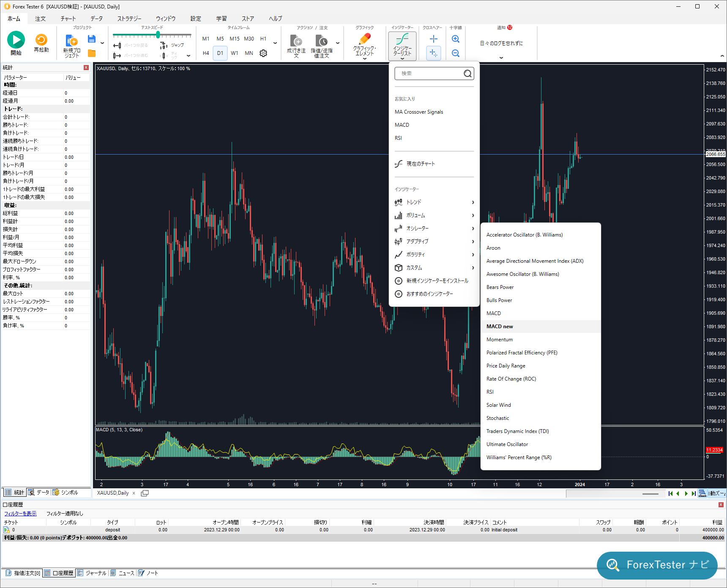Screen dimensions: 727x588
Task: Expand the ボラティリティ volatility indicators submenu
Action: pos(434,255)
